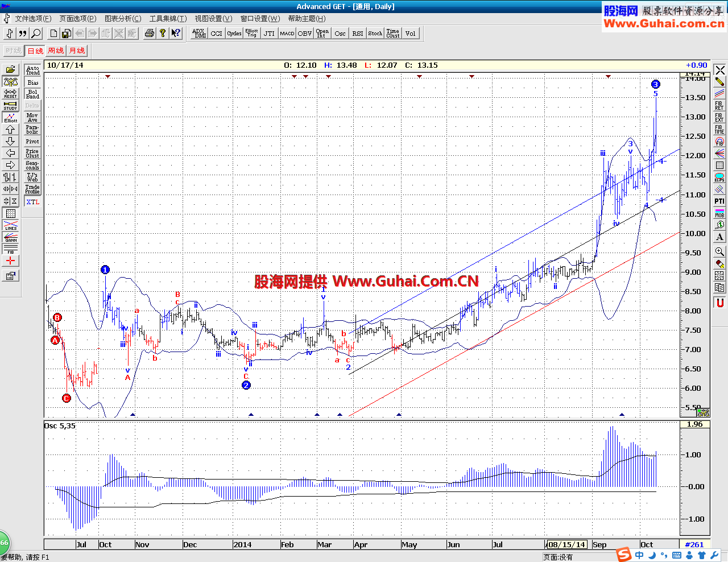Viewport: 728px width, 562px height.
Task: Add the JTI indicator
Action: coord(270,34)
